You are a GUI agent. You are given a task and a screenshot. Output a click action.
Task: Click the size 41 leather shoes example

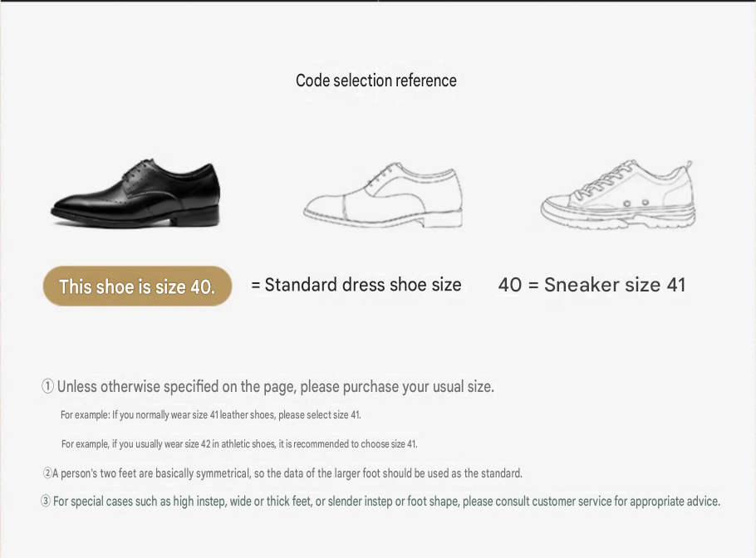[x=211, y=415]
